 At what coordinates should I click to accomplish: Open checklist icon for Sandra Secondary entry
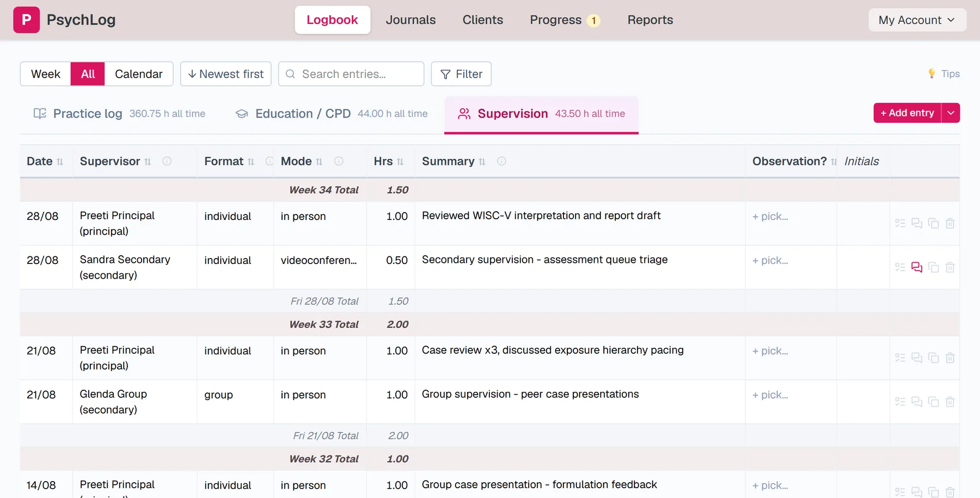pos(900,267)
